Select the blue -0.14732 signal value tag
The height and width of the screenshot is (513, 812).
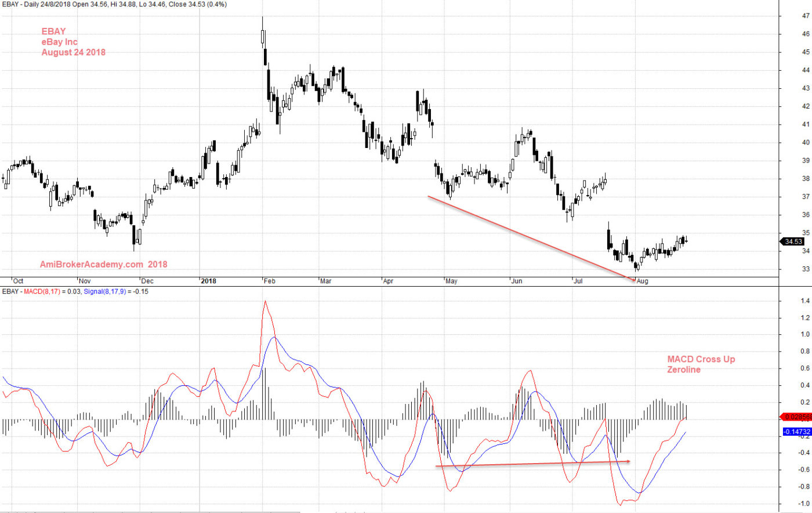[797, 432]
